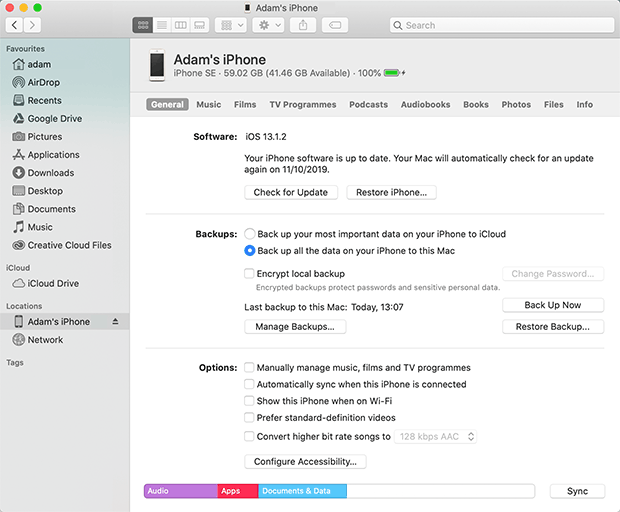Open Configure Accessibility
620x512 pixels.
[305, 462]
